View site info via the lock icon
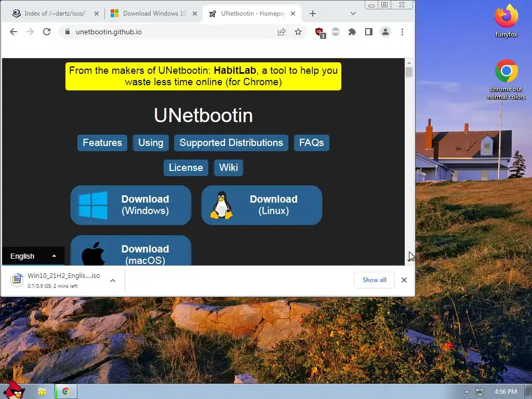This screenshot has height=399, width=532. (68, 32)
